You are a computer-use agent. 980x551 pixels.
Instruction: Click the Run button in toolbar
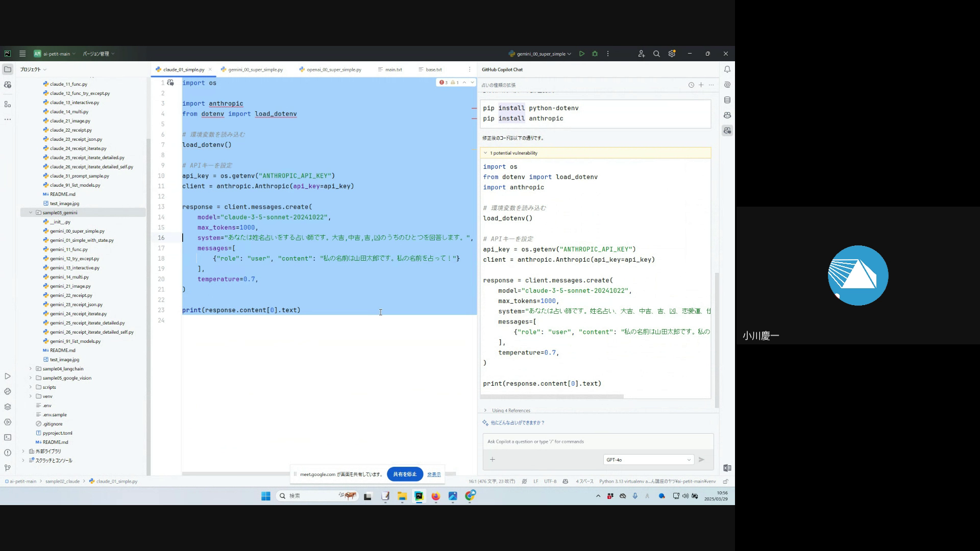pyautogui.click(x=581, y=54)
